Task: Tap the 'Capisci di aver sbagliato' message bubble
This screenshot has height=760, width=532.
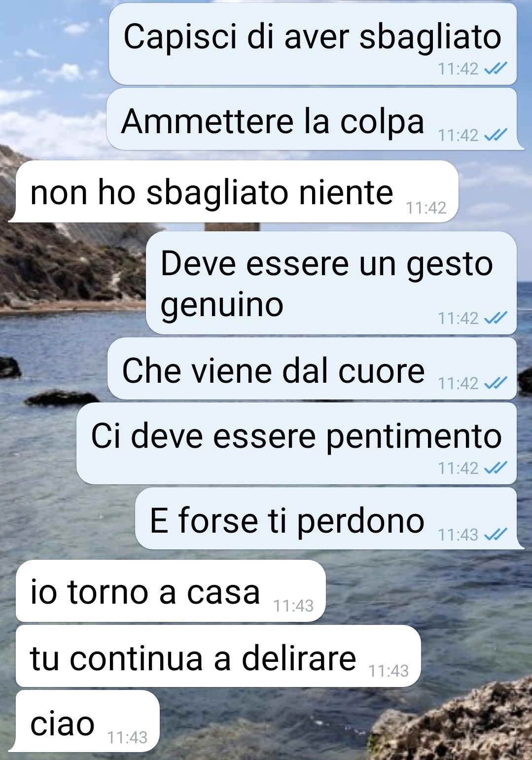Action: coord(313,44)
